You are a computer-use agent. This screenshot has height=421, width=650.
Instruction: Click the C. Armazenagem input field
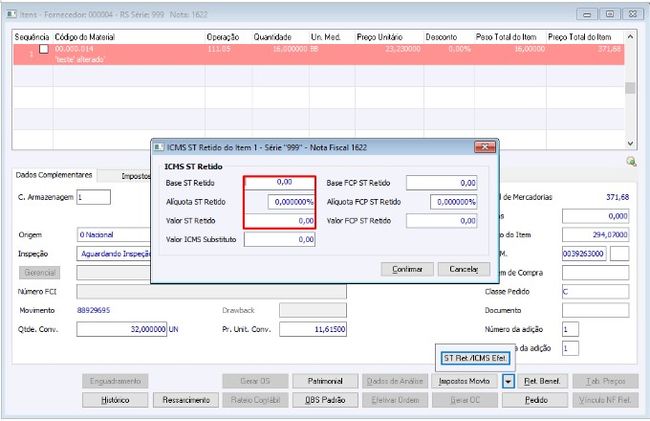point(94,197)
